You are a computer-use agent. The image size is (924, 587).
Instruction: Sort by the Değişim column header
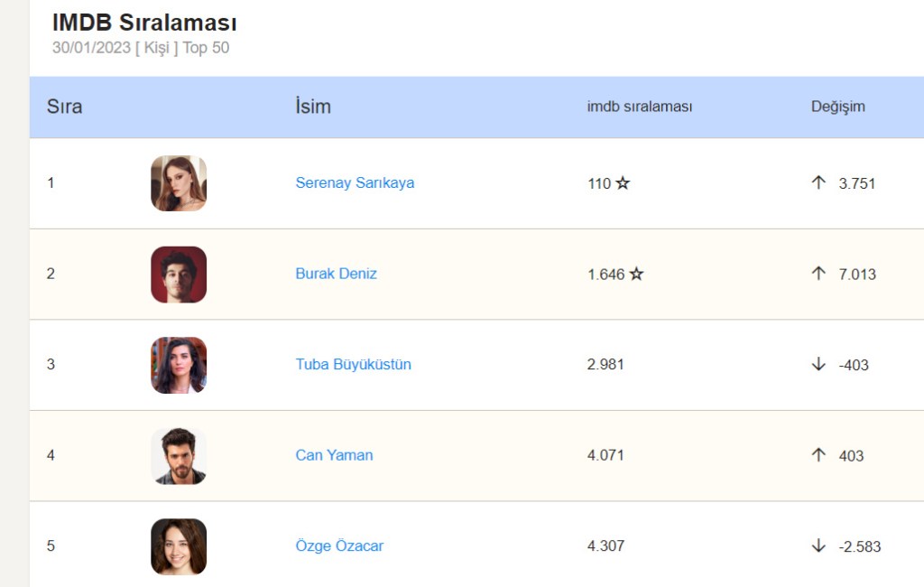837,107
